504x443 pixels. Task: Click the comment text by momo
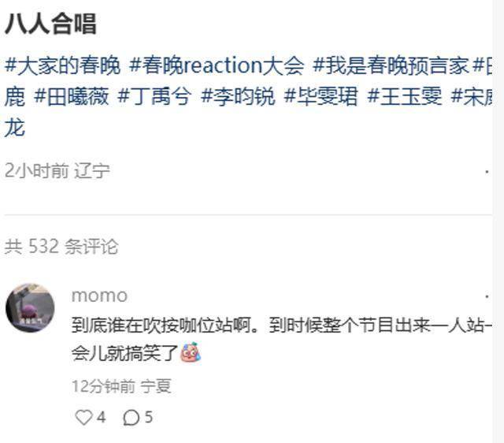(282, 339)
